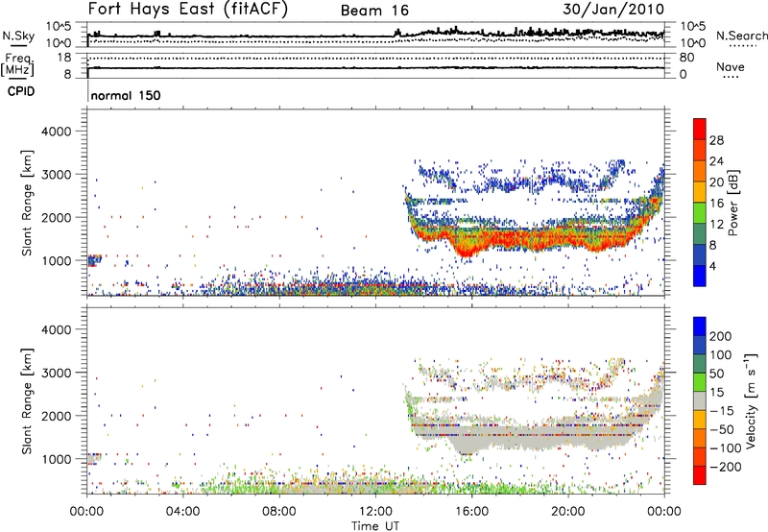Click the velocity colorbar '-100' label
Image resolution: width=768 pixels, height=532 pixels.
725,448
